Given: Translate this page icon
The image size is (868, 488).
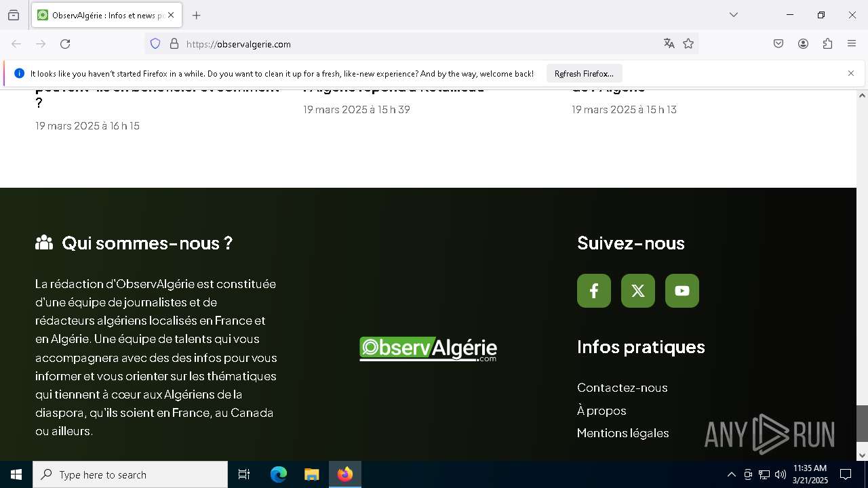Looking at the screenshot, I should (669, 44).
